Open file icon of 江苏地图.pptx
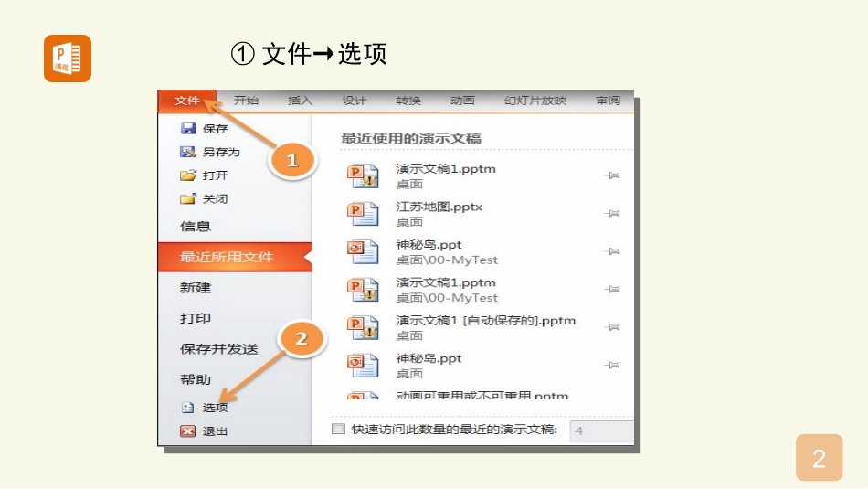 pyautogui.click(x=363, y=214)
